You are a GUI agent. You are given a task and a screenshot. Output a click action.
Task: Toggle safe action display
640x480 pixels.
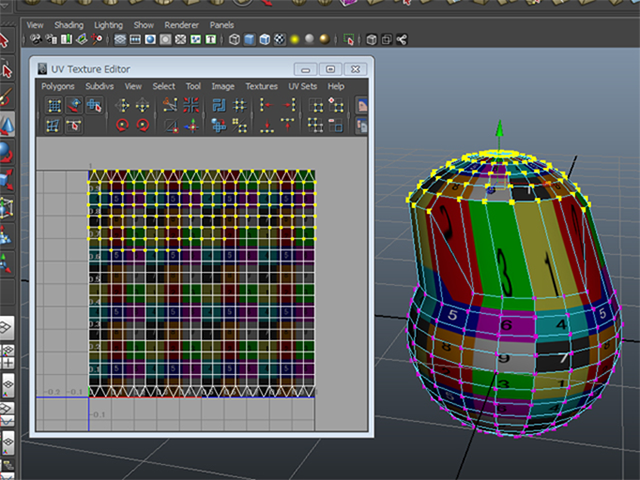(196, 40)
